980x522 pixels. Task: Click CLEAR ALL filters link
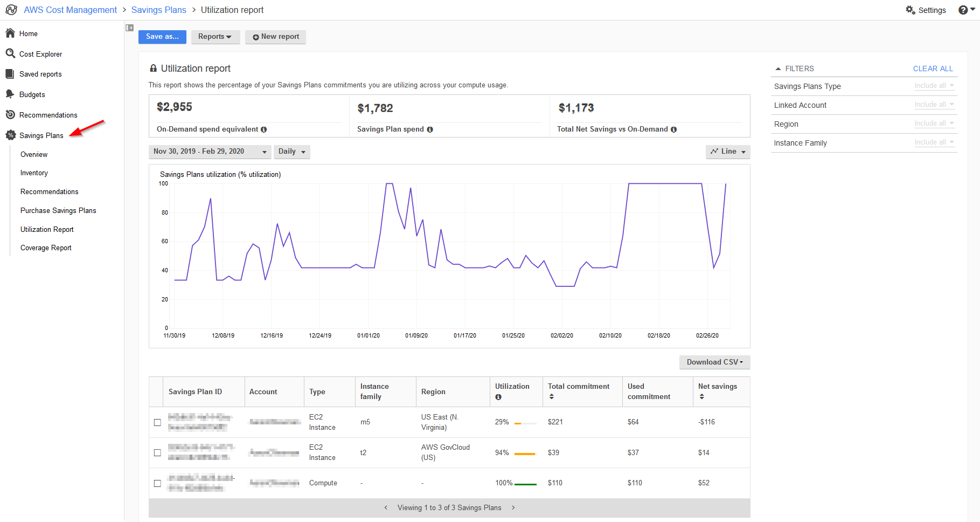[933, 68]
